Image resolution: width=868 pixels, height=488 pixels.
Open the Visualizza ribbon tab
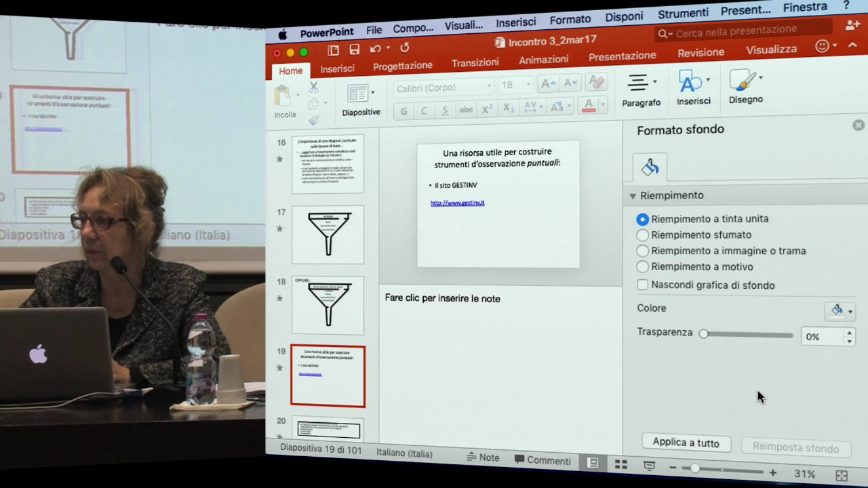(x=771, y=49)
